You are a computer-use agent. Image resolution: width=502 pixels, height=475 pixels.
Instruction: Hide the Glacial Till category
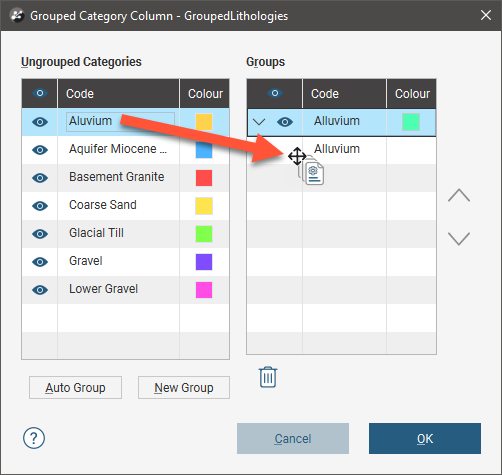(x=40, y=234)
